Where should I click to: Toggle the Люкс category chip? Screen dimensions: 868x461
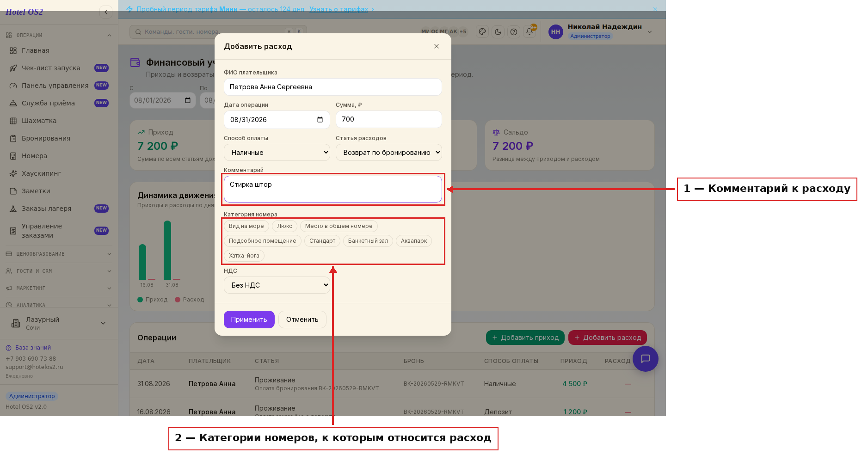(285, 226)
